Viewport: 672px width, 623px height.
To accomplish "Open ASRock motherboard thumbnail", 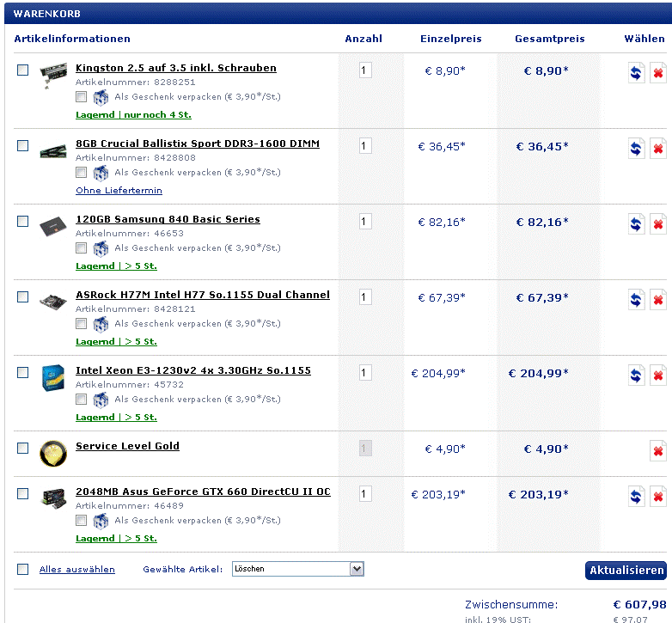I will (53, 302).
